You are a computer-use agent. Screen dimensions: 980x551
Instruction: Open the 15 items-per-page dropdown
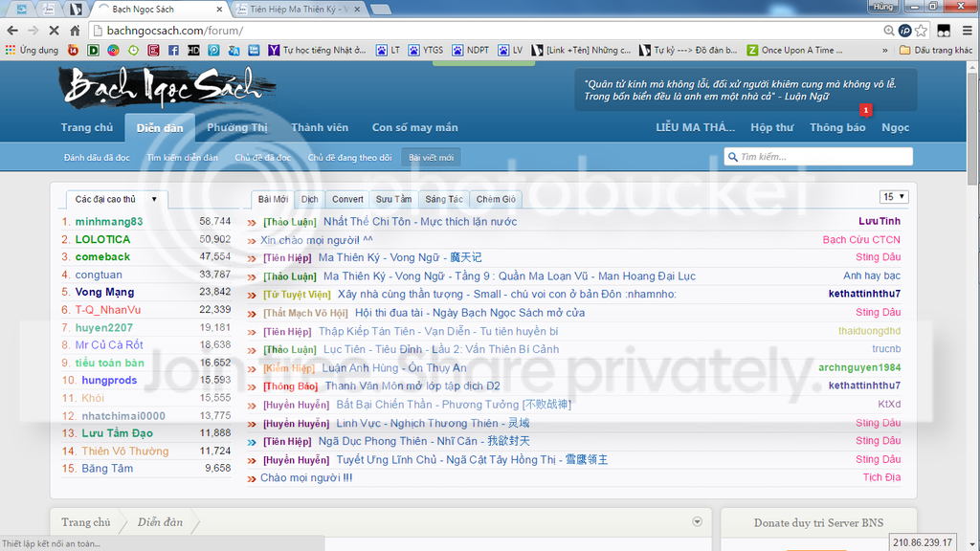pos(894,197)
